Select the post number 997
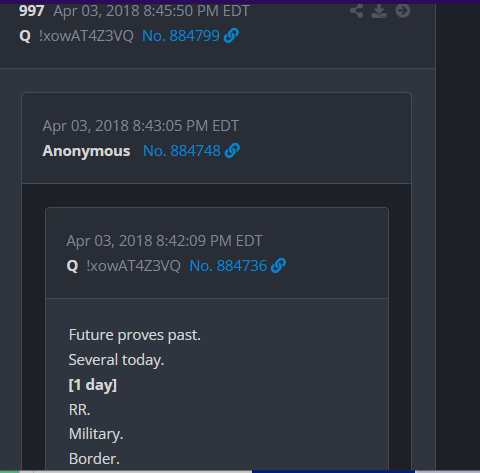This screenshot has width=480, height=473. coord(32,11)
